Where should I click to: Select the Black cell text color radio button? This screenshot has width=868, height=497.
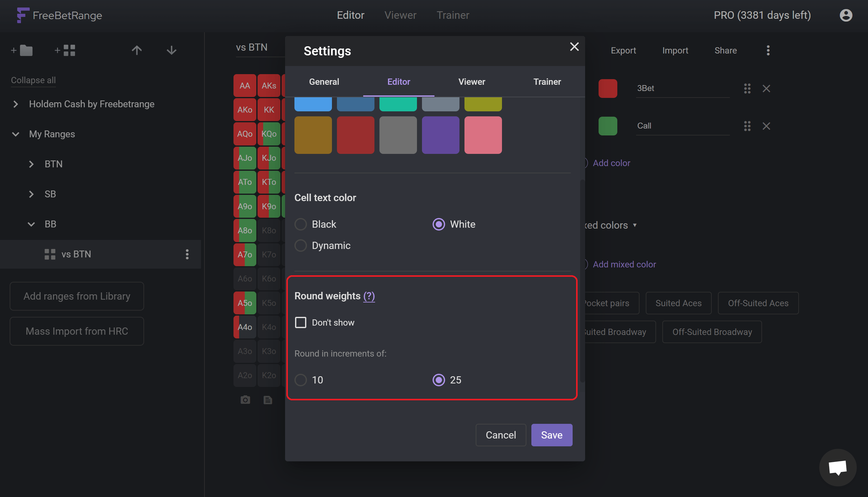coord(300,224)
